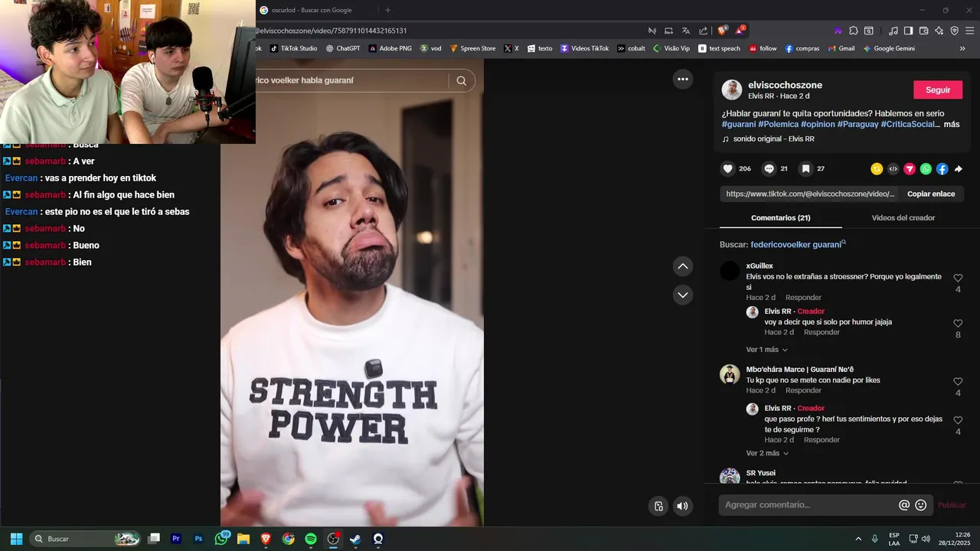980x551 pixels.
Task: Share video on WhatsApp icon
Action: 926,169
